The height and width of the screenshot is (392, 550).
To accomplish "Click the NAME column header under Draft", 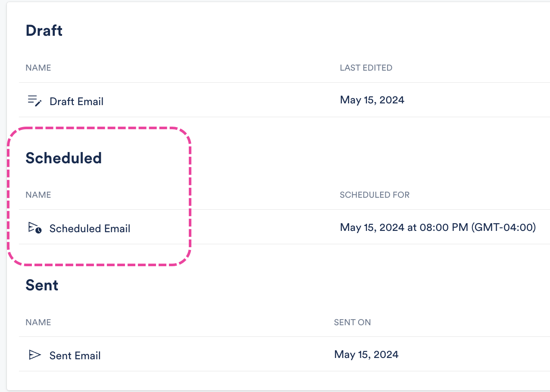I will [x=38, y=68].
